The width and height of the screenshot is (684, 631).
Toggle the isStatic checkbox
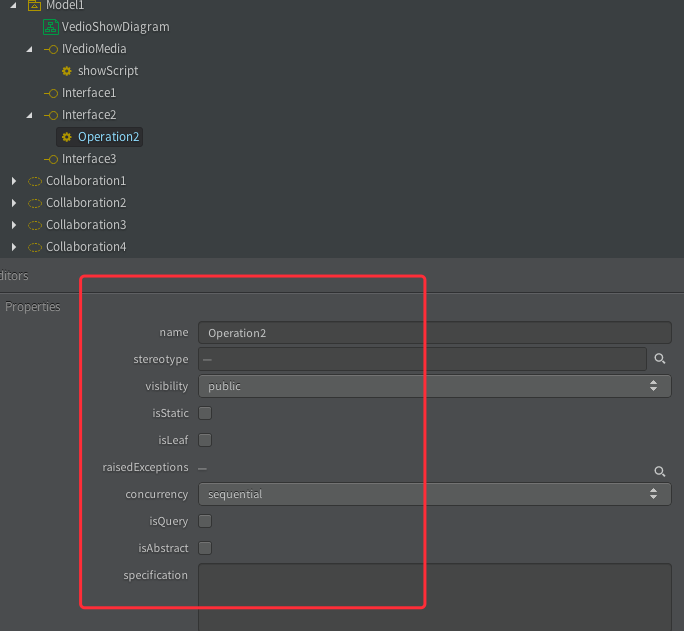[x=205, y=413]
